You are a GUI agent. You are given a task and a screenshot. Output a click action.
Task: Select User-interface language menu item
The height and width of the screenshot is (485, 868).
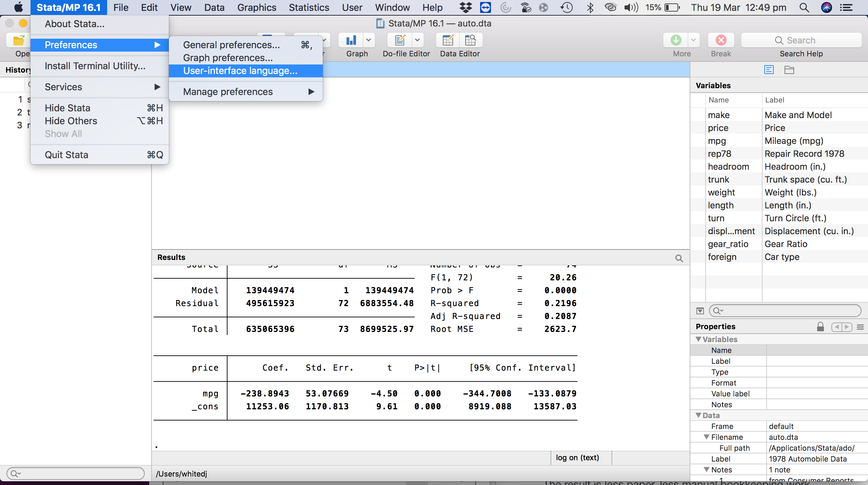(240, 71)
